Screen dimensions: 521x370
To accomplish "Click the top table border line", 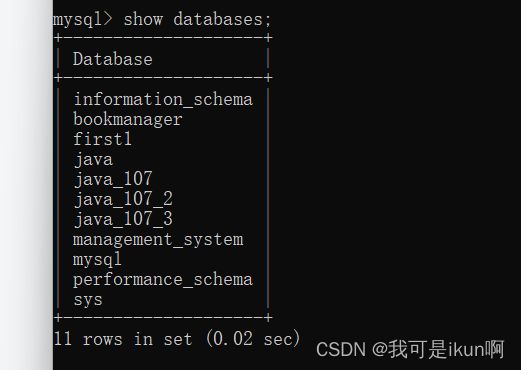I will point(163,38).
